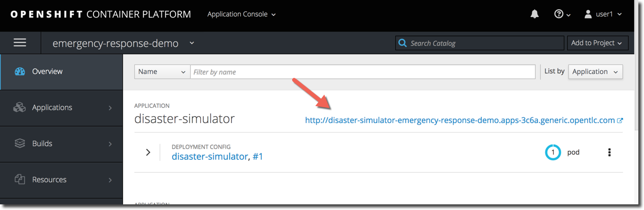Screen dimensions: 644x210
Task: Toggle the hamburger navigation menu
Action: [x=20, y=43]
